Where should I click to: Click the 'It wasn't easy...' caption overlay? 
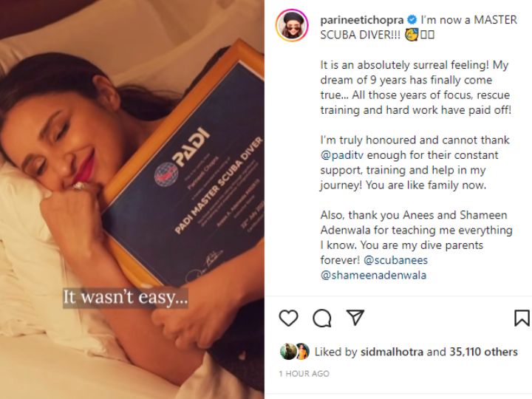coord(125,298)
